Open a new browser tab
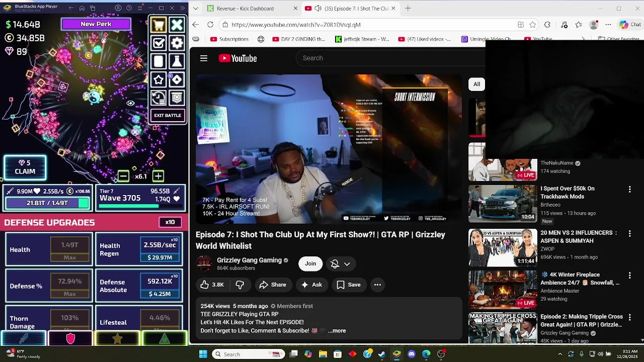 (408, 9)
